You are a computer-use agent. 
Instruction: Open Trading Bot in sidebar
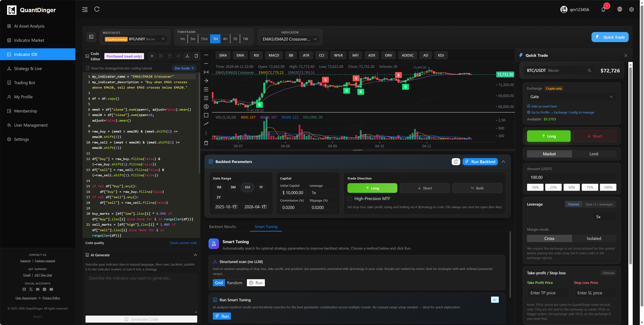[25, 83]
